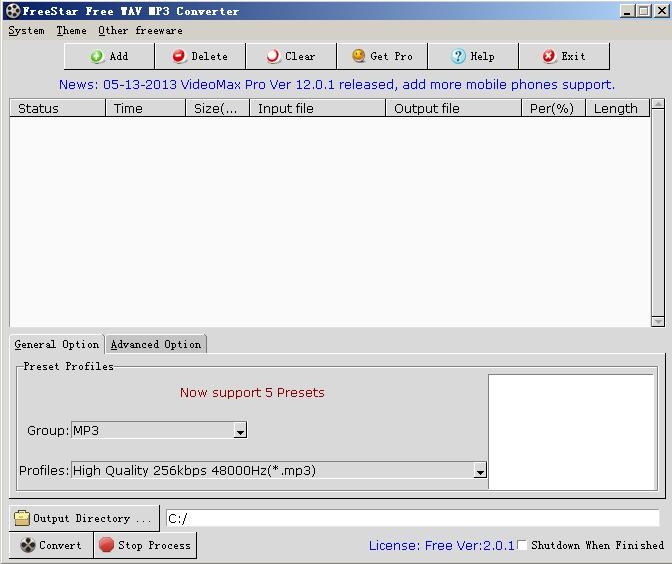Open the Profiles dropdown arrow
The height and width of the screenshot is (564, 672).
(480, 471)
